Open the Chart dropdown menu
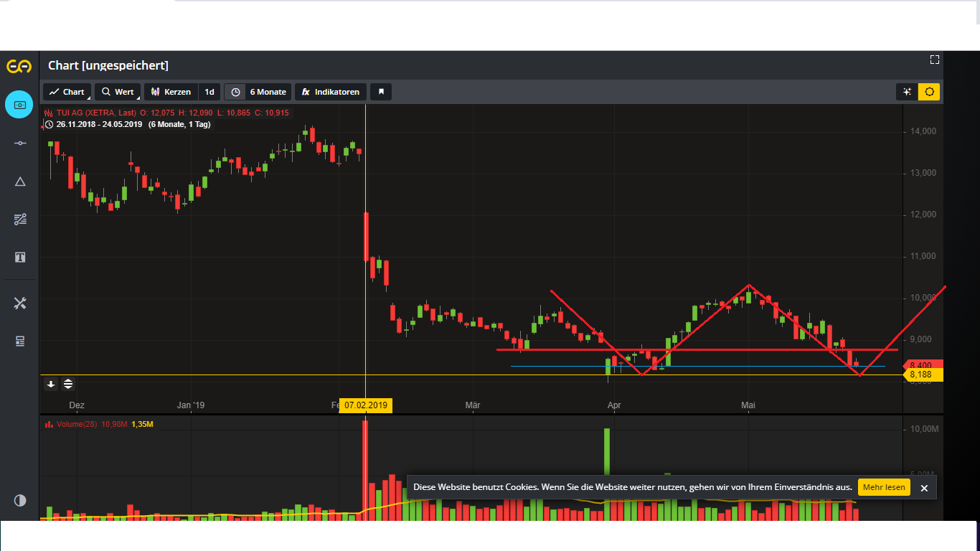This screenshot has width=980, height=551. 67,92
